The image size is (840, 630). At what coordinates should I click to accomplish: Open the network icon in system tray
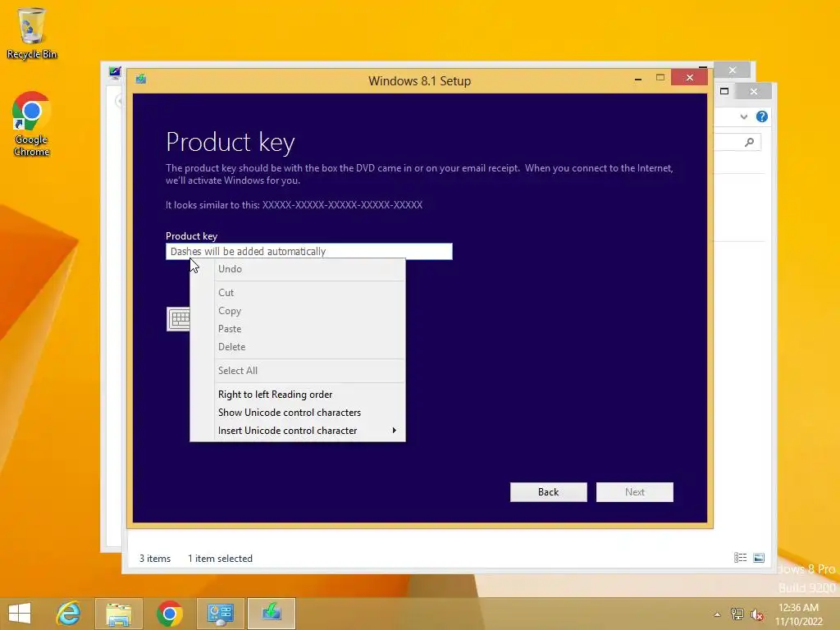737,614
